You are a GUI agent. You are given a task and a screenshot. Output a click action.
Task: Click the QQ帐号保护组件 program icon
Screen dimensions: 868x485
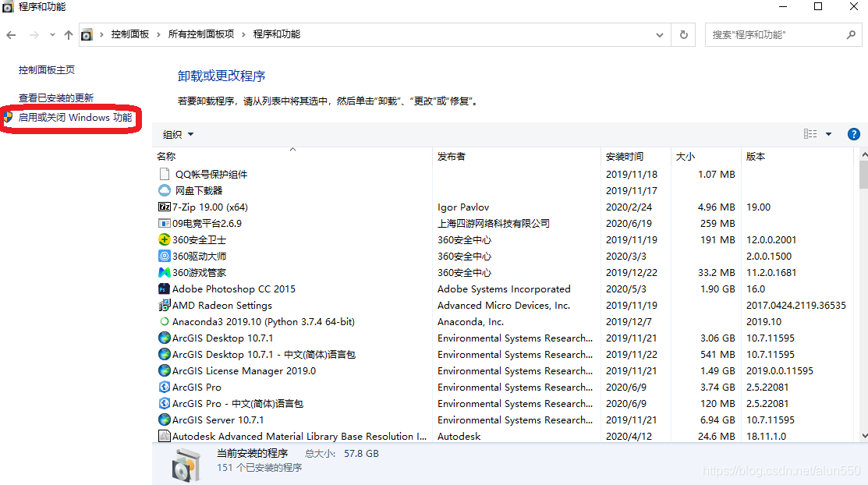click(x=164, y=174)
